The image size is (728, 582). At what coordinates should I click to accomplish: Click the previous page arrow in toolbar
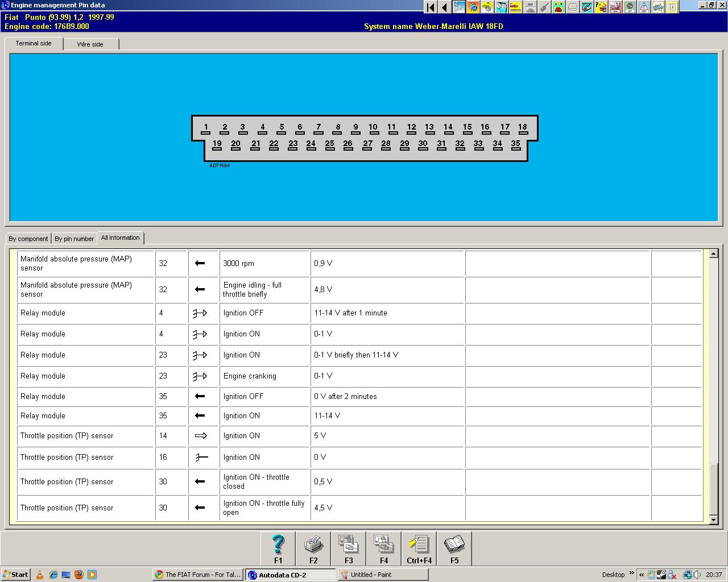(444, 7)
